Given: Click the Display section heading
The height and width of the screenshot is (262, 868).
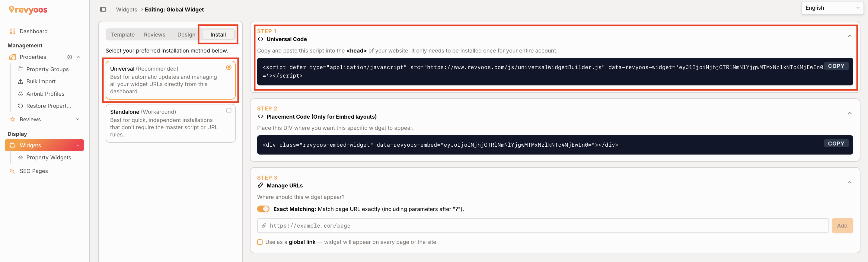Looking at the screenshot, I should pos(17,134).
